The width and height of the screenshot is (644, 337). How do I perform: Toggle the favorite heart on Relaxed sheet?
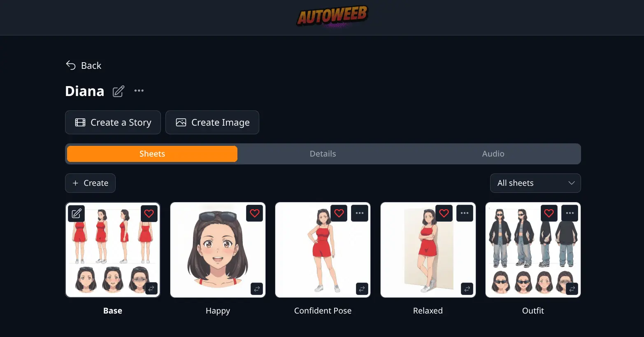444,213
